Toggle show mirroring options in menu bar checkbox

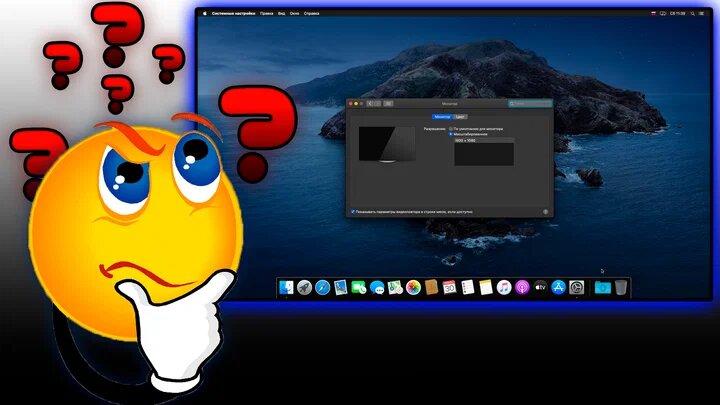pos(353,212)
